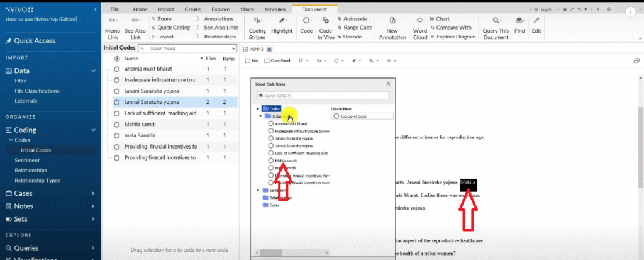Click the undock document window icon

click(x=636, y=60)
